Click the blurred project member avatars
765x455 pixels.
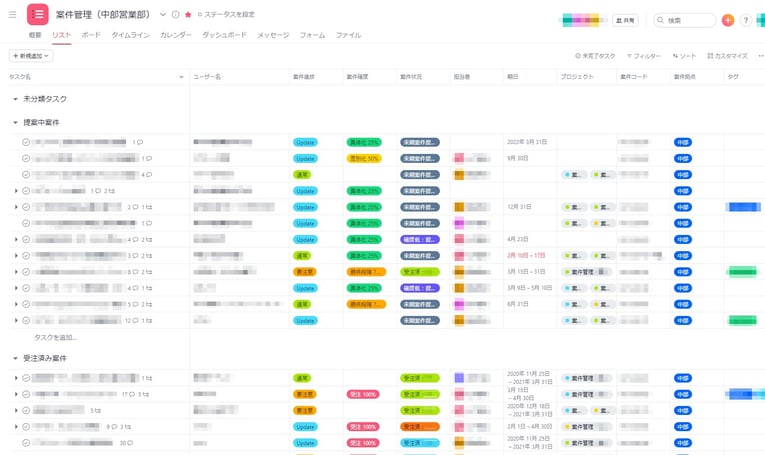point(581,20)
